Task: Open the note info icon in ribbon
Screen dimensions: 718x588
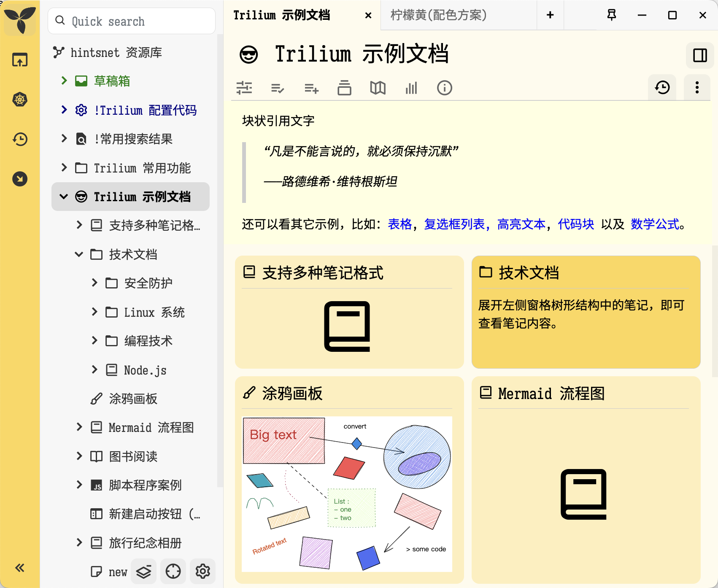Action: tap(444, 88)
